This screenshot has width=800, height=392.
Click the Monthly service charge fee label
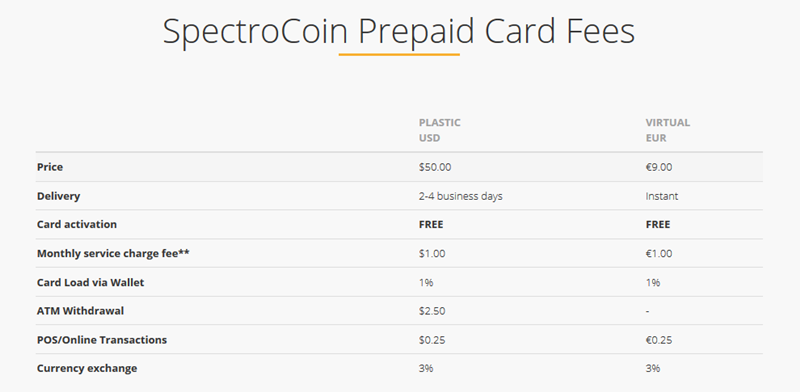[x=113, y=254]
